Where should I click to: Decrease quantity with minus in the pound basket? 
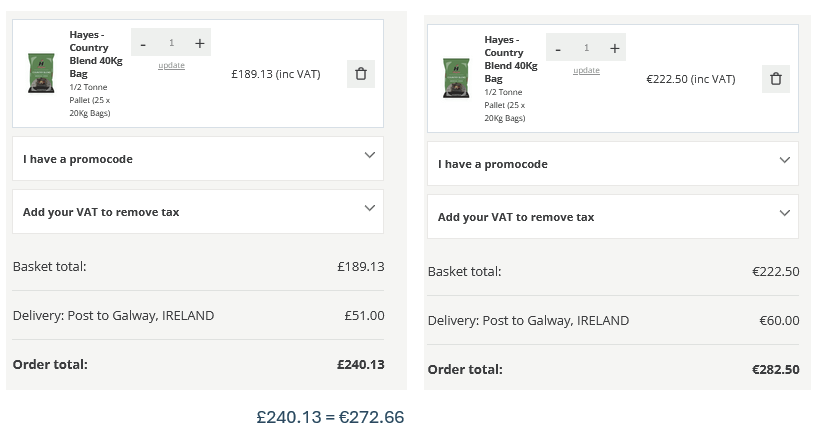click(x=143, y=43)
